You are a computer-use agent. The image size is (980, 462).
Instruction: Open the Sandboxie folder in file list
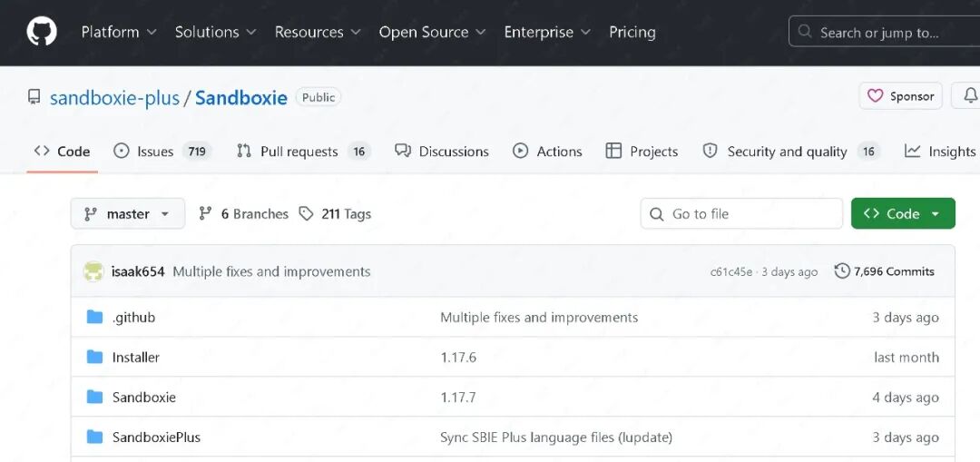[143, 398]
